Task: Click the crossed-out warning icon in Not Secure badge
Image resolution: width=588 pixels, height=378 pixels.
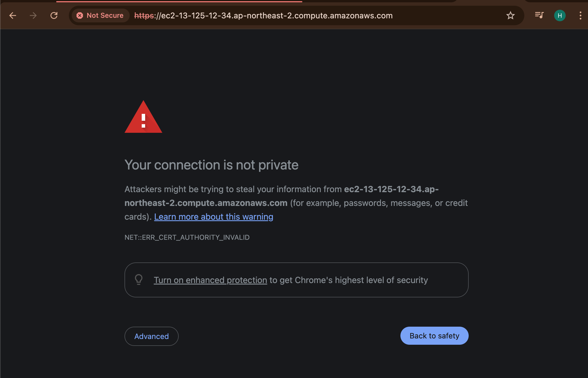Action: pos(80,15)
